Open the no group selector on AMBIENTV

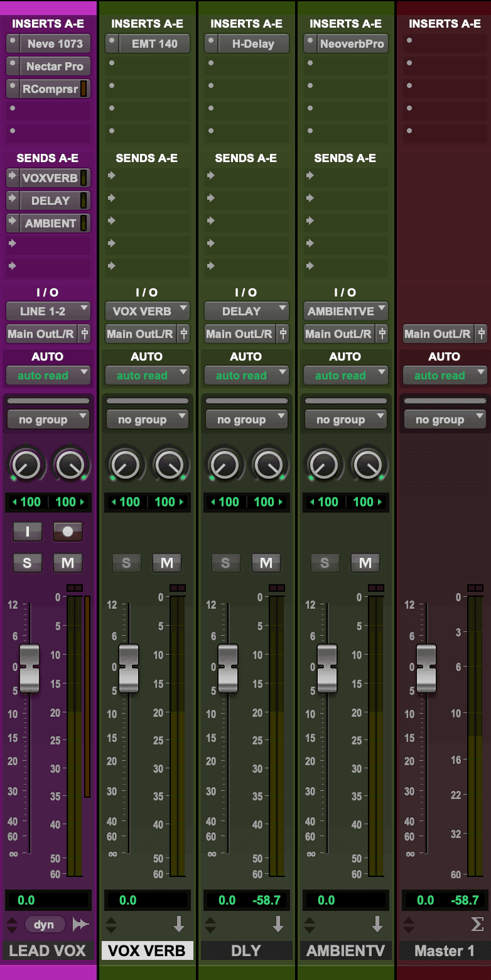[346, 420]
